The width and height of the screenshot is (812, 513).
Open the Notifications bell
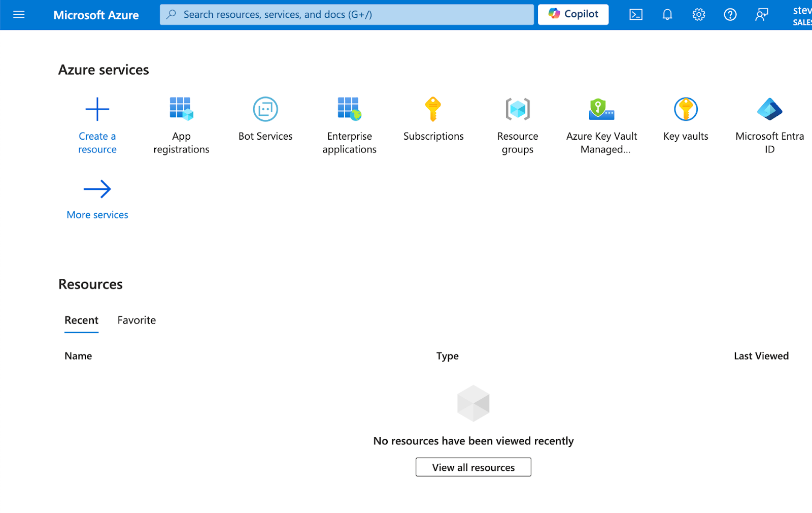coord(667,15)
